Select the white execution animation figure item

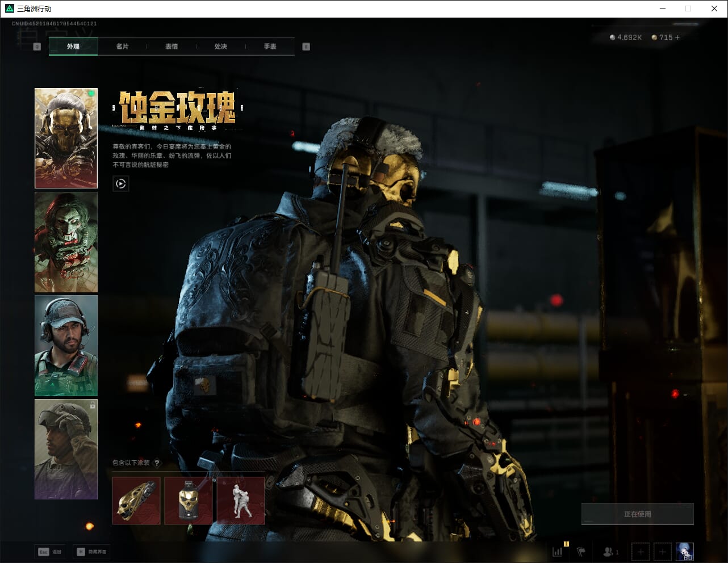[241, 501]
